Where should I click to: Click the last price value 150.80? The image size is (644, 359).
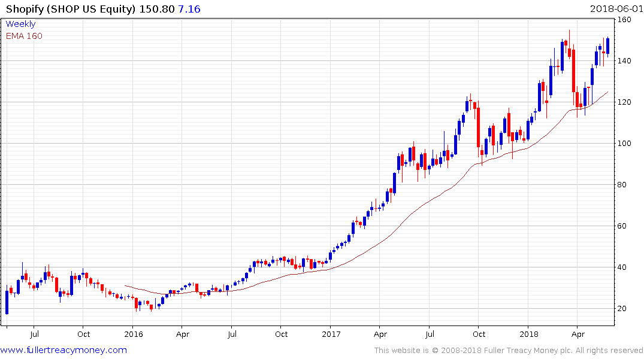(x=157, y=8)
